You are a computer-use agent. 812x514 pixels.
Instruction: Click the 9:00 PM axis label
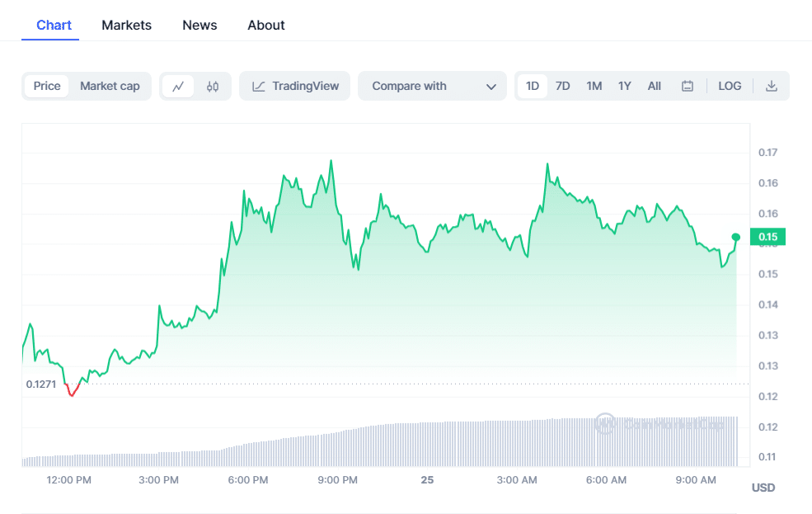point(338,480)
